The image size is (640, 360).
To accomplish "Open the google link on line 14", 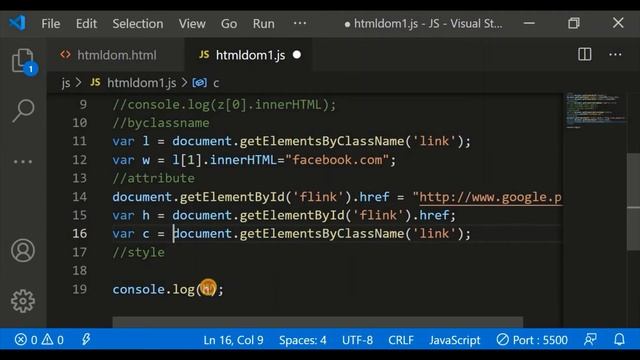I will click(491, 197).
